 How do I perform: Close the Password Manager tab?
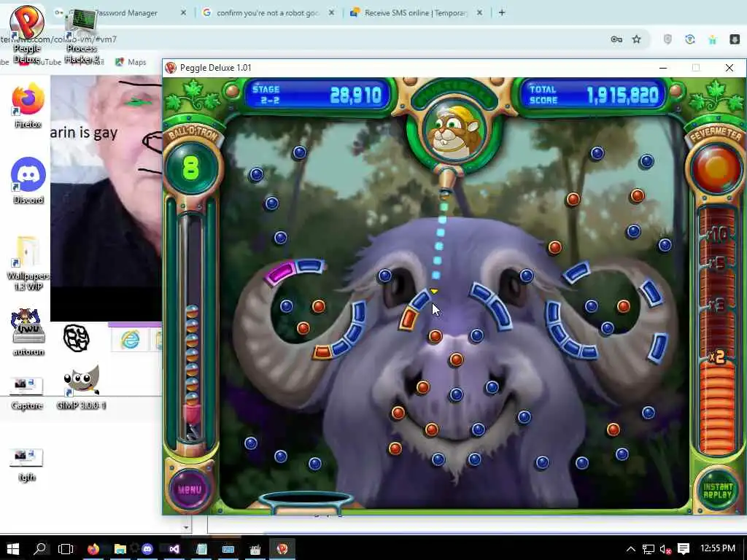tap(183, 13)
